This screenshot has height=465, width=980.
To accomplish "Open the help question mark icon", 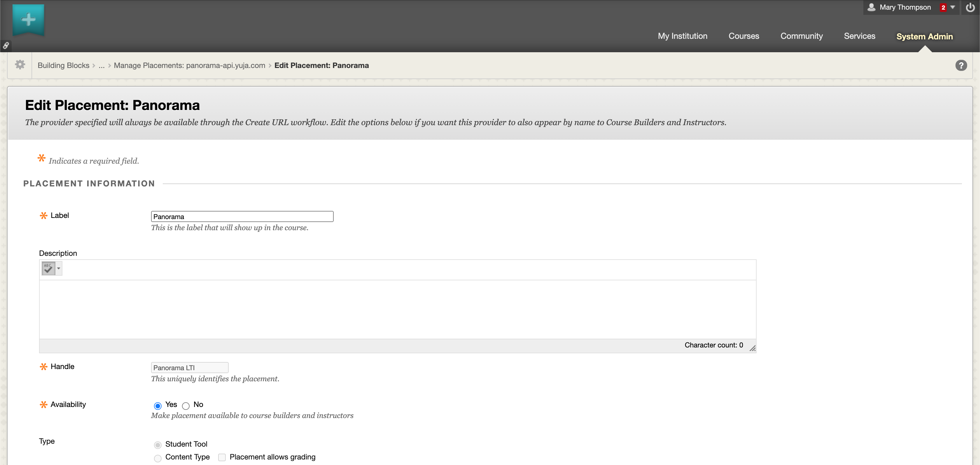I will pos(961,65).
